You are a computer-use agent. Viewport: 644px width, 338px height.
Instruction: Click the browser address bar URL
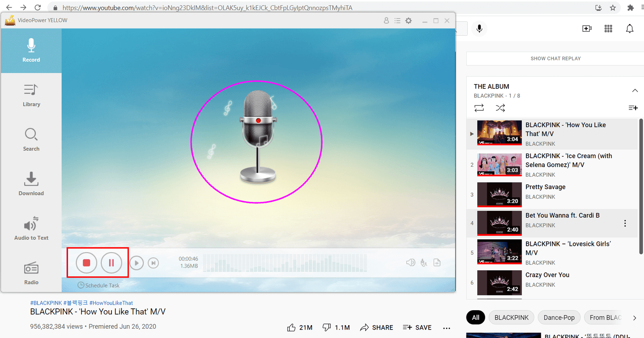pyautogui.click(x=207, y=8)
